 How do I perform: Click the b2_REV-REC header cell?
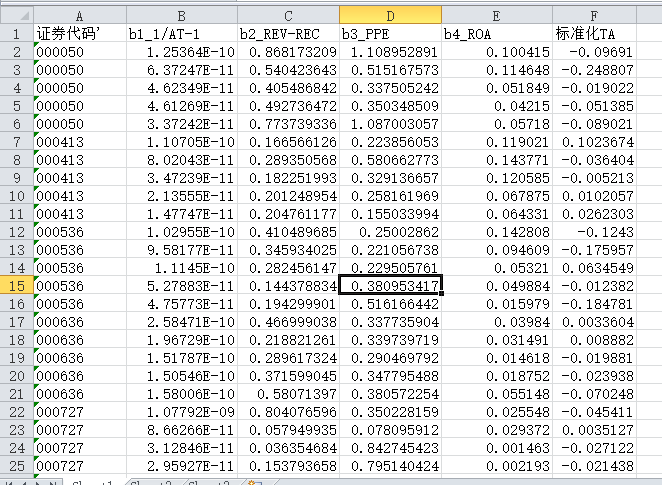(288, 33)
